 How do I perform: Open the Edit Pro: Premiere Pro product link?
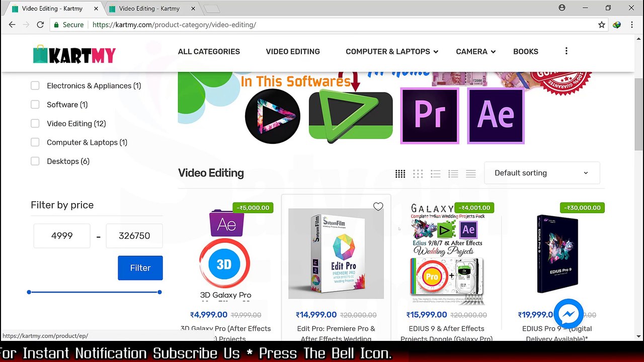pos(336,333)
